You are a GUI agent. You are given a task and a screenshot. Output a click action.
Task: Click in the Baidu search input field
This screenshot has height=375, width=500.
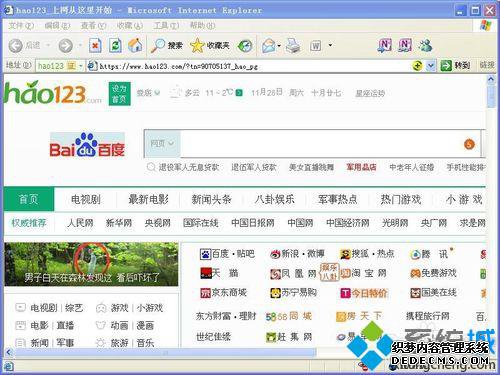pos(320,144)
